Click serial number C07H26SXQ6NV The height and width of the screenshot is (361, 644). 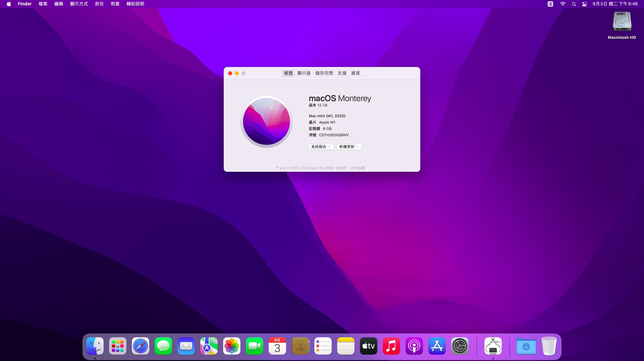pyautogui.click(x=334, y=135)
